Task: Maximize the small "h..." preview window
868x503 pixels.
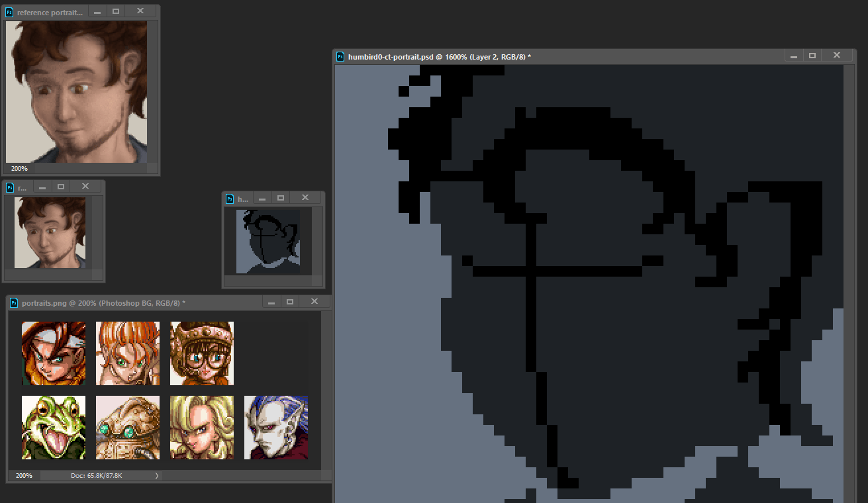Action: tap(281, 198)
